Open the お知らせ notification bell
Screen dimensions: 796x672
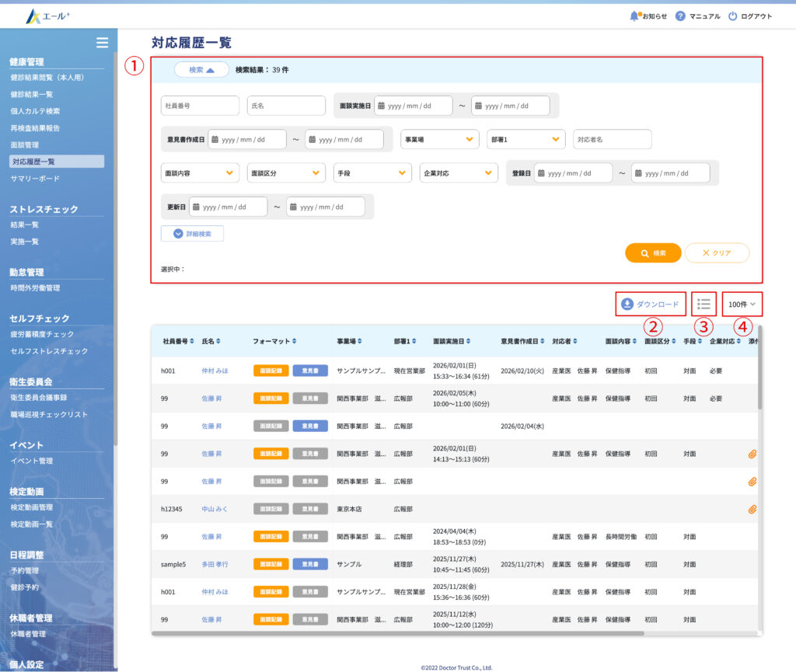tap(634, 16)
